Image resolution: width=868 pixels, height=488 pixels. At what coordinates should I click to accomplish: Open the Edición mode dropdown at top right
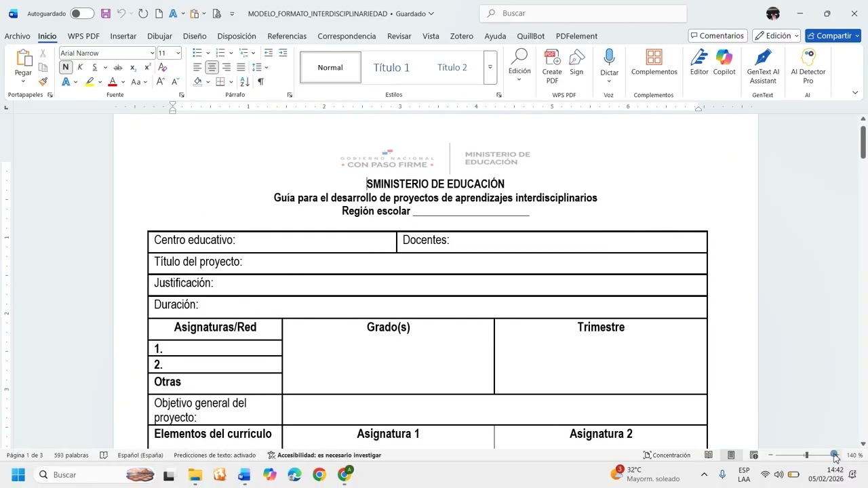click(776, 36)
